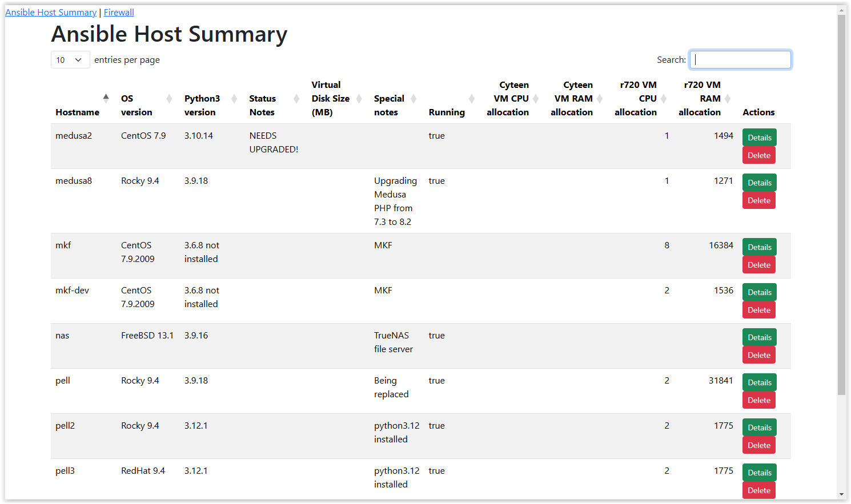Image resolution: width=851 pixels, height=504 pixels.
Task: Delete the pell2 host entry
Action: click(758, 445)
